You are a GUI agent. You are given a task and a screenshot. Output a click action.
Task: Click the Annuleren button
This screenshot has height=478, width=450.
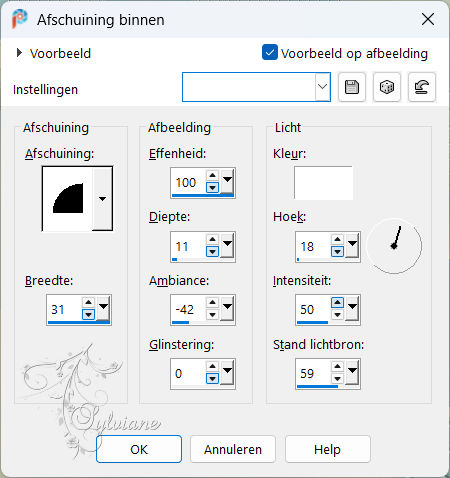coord(233,449)
